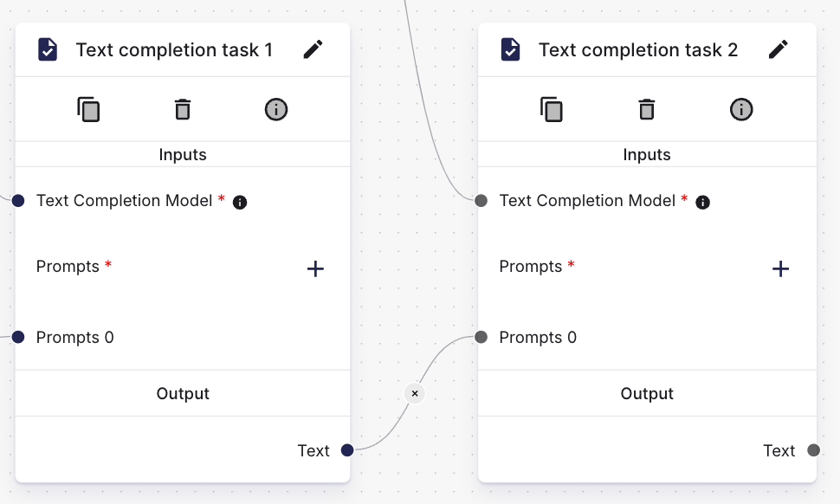The image size is (840, 504).
Task: Add a prompt to task 1
Action: (315, 268)
